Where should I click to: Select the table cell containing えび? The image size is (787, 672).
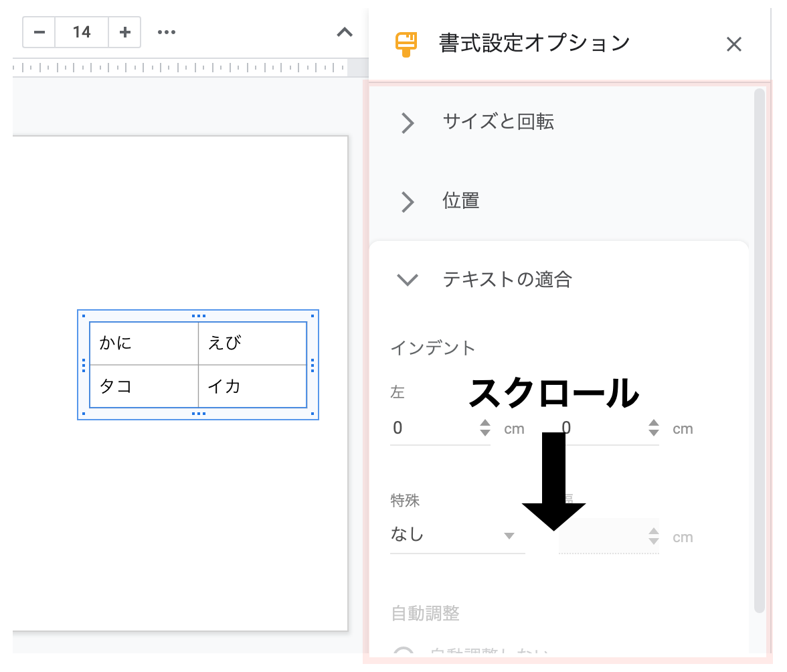[x=252, y=343]
